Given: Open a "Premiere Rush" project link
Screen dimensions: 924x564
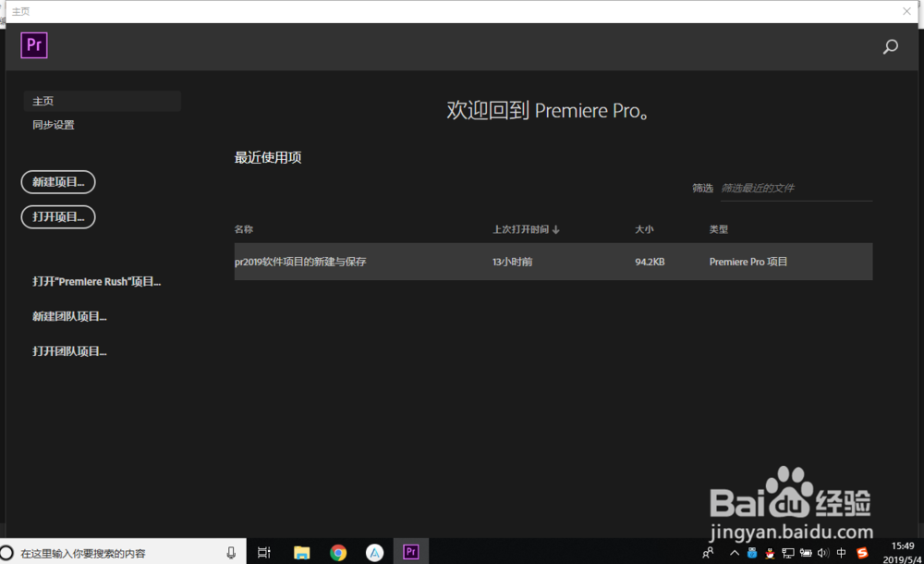Looking at the screenshot, I should [x=97, y=281].
